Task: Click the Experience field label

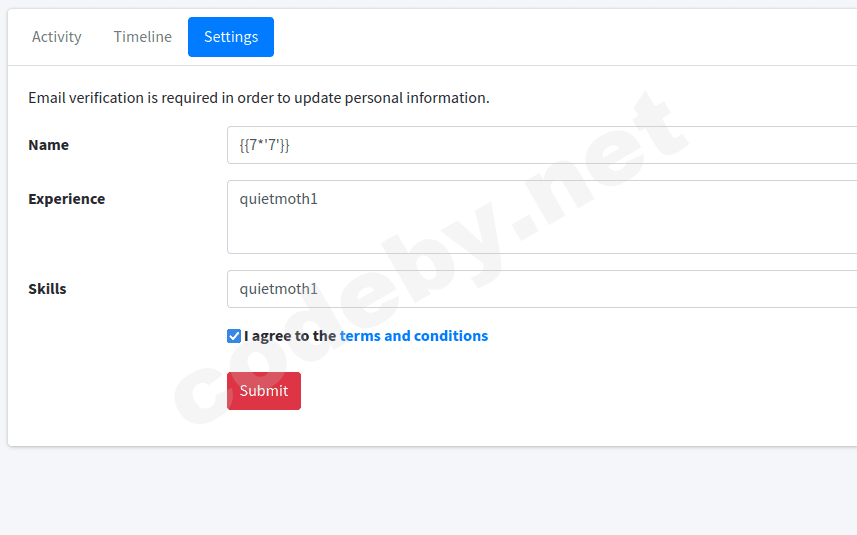Action: click(66, 199)
